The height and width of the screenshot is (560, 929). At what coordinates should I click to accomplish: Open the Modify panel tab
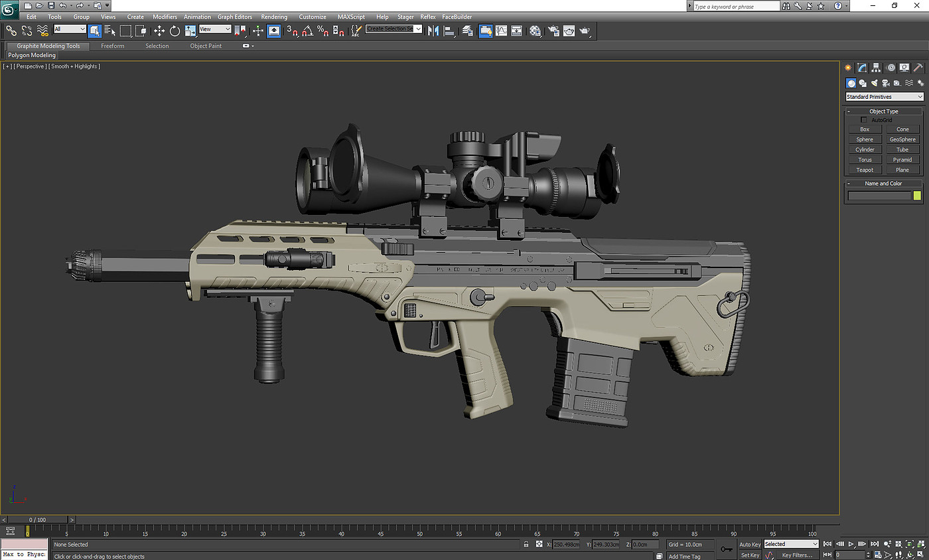point(862,68)
